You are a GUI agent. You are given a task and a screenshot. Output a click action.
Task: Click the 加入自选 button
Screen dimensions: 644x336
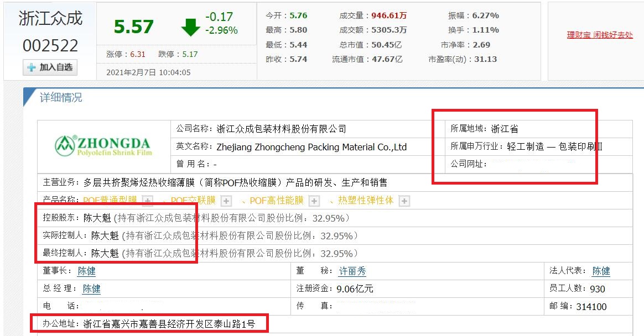49,67
